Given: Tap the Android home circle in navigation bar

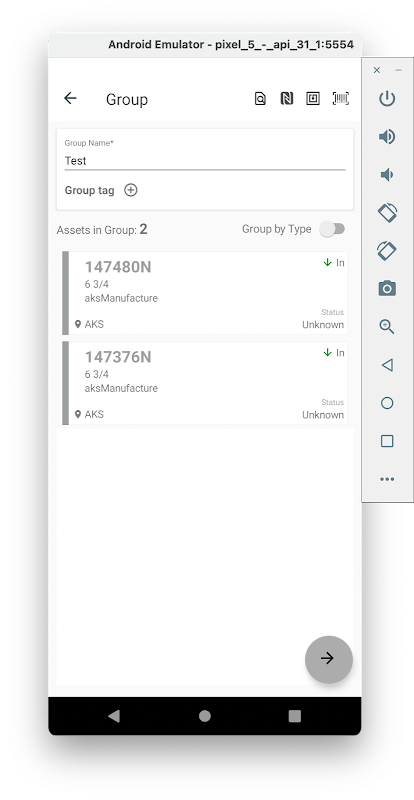Looking at the screenshot, I should (x=205, y=716).
